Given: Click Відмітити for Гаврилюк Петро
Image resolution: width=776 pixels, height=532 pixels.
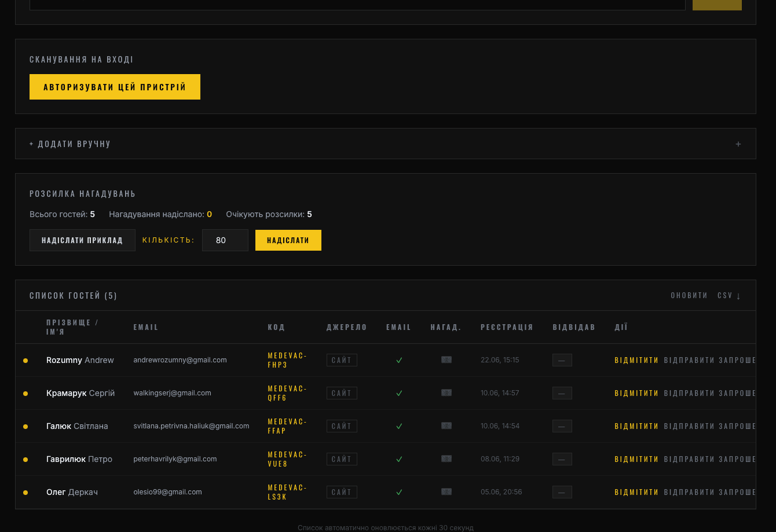Looking at the screenshot, I should coord(636,459).
